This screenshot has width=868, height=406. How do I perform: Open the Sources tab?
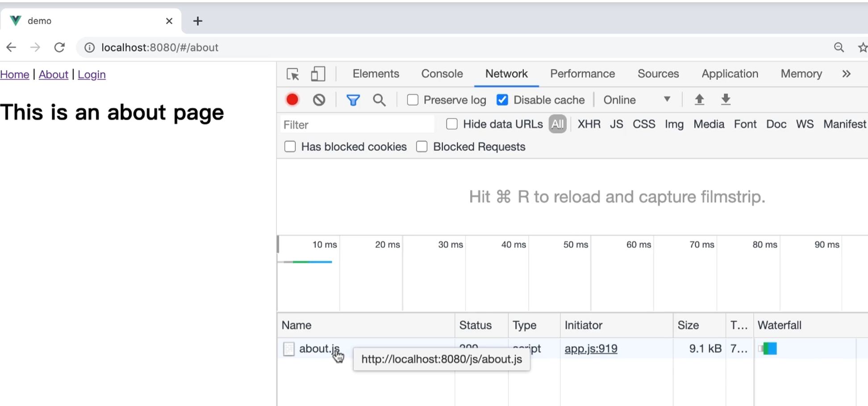658,74
